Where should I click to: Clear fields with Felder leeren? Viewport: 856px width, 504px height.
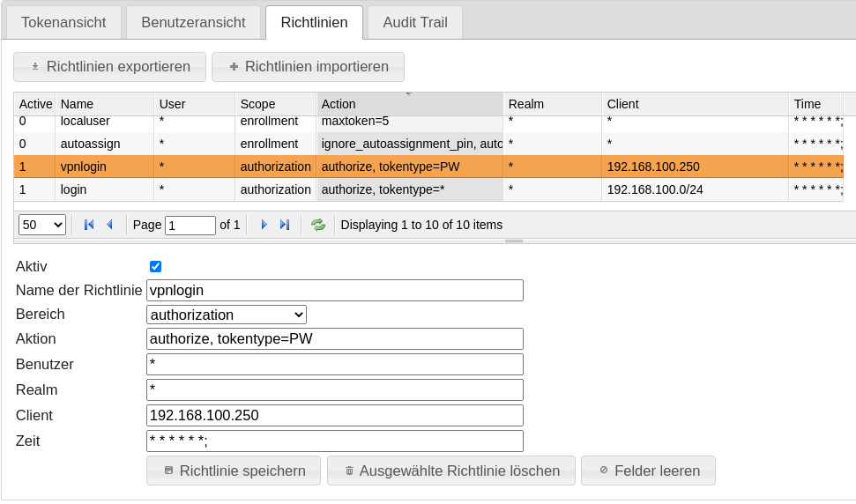[x=648, y=471]
